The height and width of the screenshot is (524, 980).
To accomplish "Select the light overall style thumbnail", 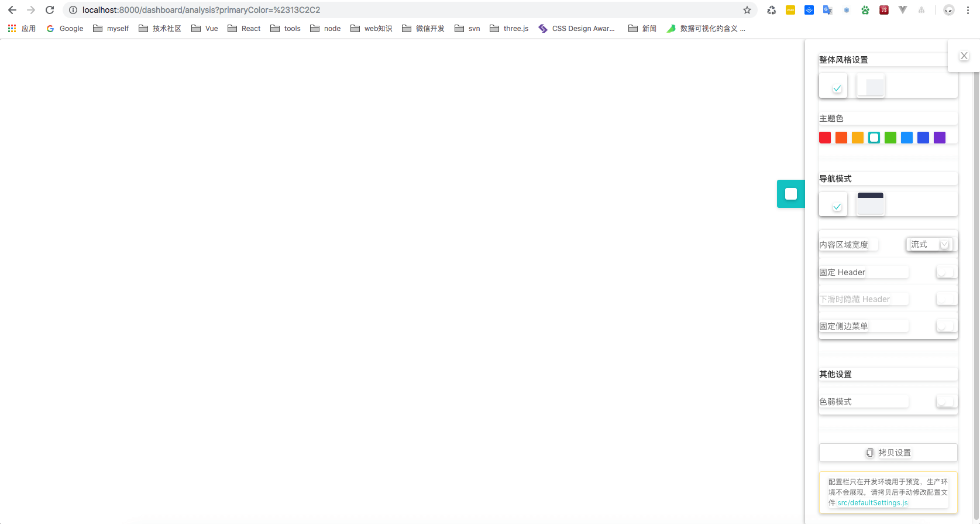I will (x=871, y=85).
